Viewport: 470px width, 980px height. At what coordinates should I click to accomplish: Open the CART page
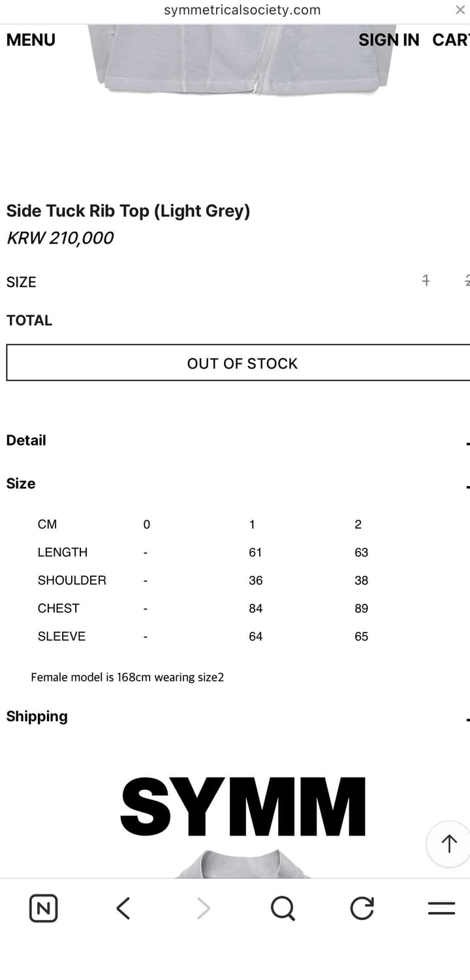click(452, 40)
